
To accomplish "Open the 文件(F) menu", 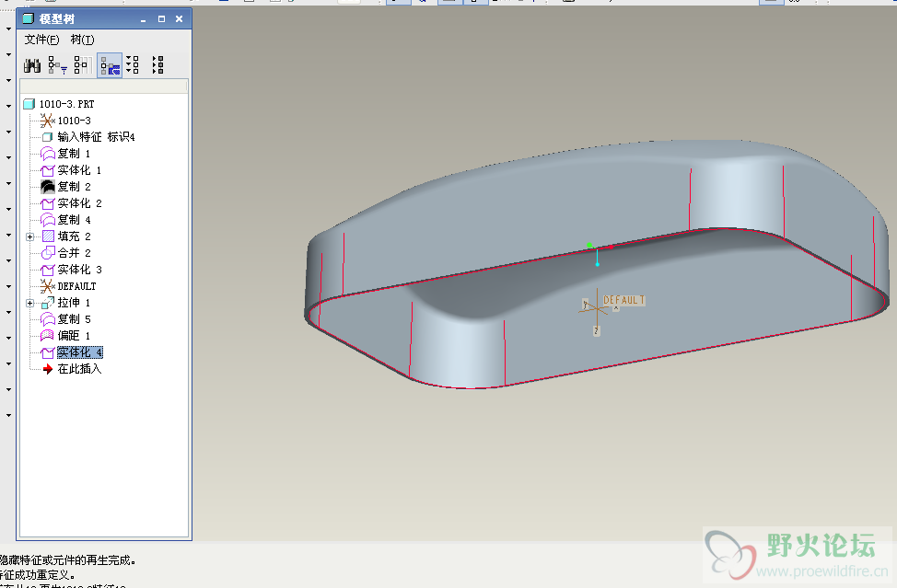I will [41, 40].
